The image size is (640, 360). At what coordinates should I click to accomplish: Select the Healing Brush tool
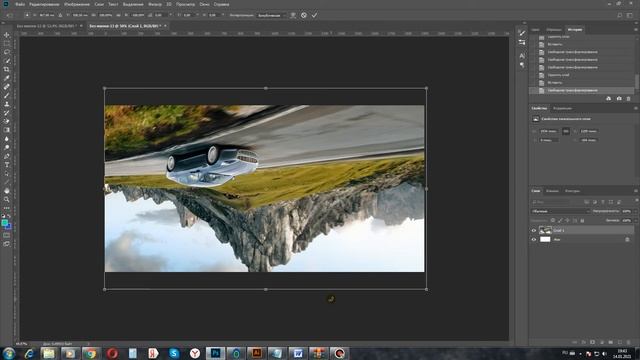pos(7,87)
